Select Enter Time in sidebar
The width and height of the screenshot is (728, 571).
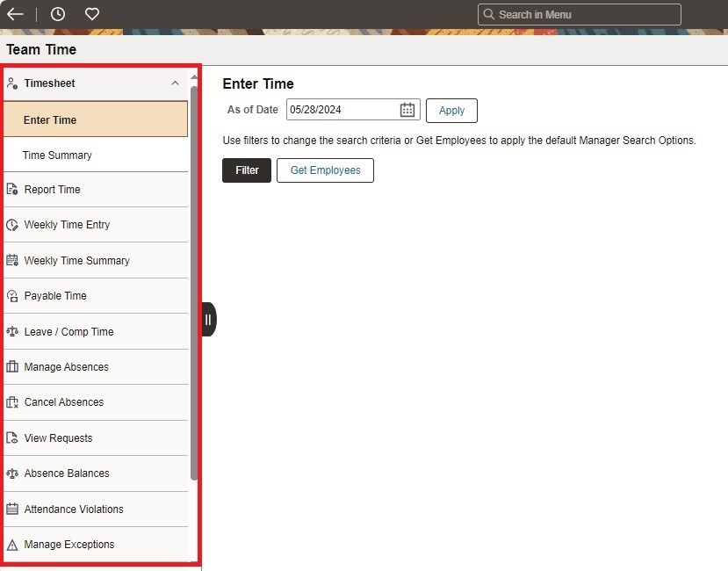(50, 120)
